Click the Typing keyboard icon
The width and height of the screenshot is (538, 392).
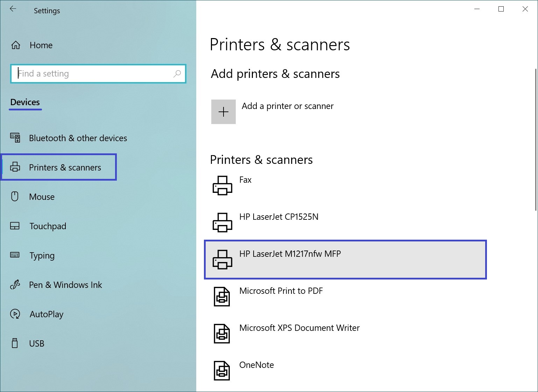coord(15,255)
